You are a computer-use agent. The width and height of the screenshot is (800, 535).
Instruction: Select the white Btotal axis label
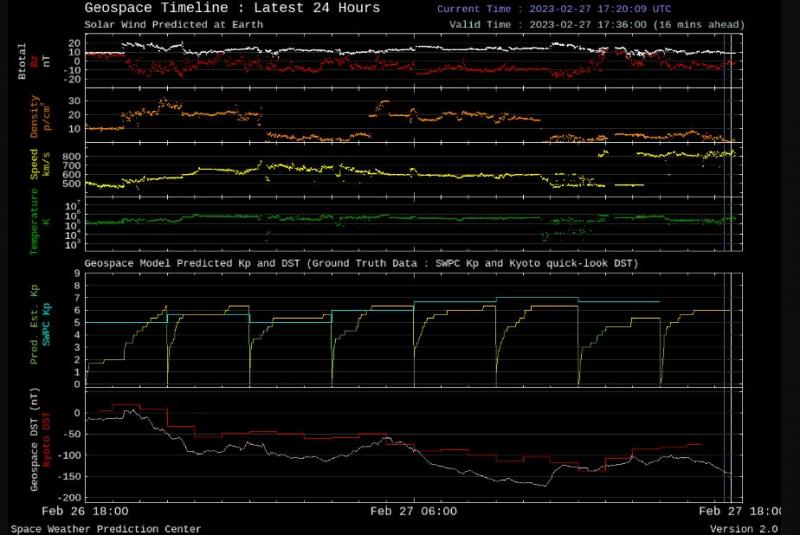22,59
